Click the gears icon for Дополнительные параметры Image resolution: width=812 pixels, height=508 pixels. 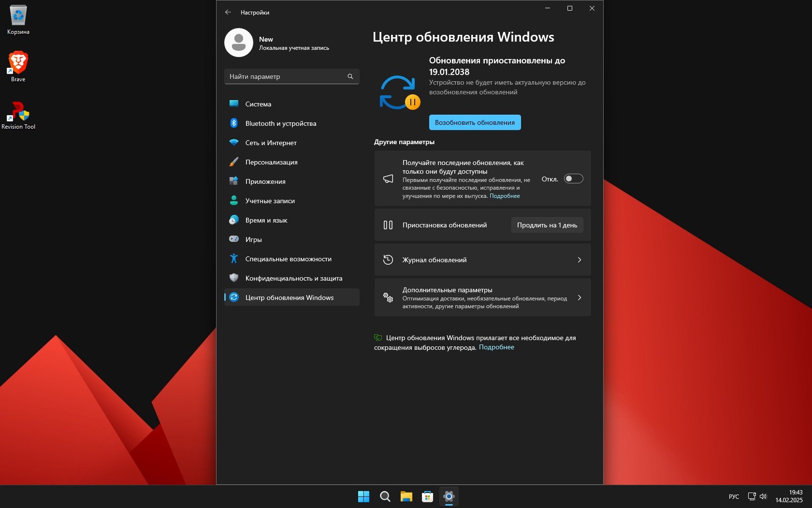pyautogui.click(x=388, y=298)
